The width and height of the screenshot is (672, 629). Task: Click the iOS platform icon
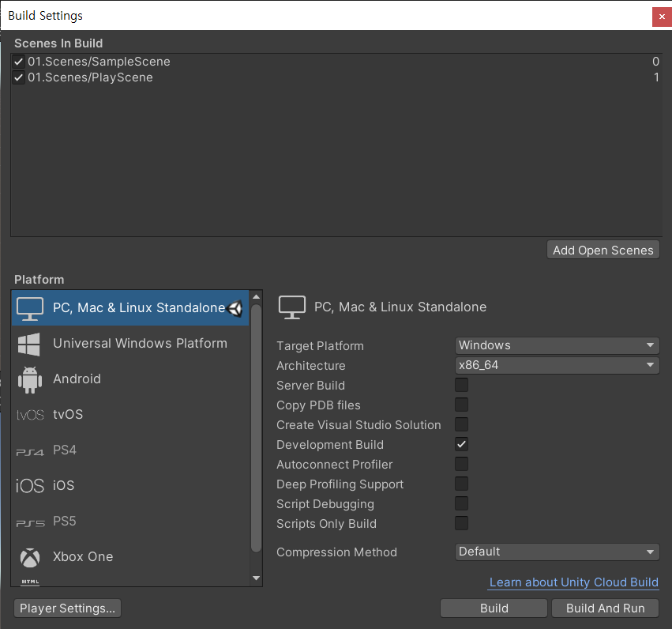[30, 486]
